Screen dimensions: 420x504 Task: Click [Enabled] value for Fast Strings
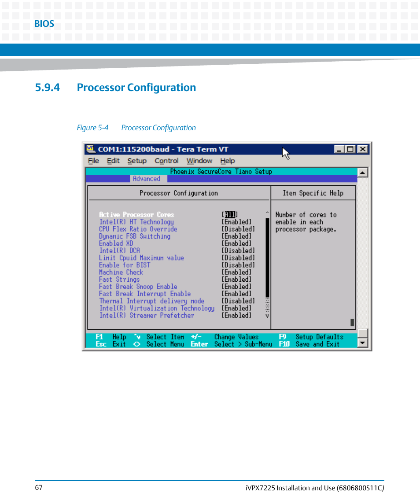tap(237, 280)
